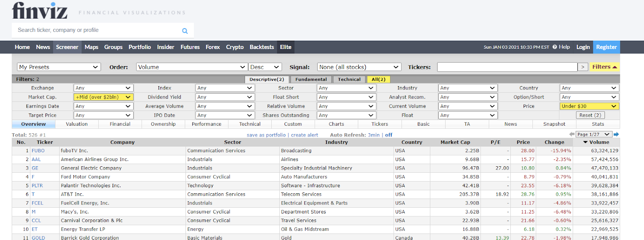
Task: Click the CCL ticker link
Action: click(x=36, y=221)
